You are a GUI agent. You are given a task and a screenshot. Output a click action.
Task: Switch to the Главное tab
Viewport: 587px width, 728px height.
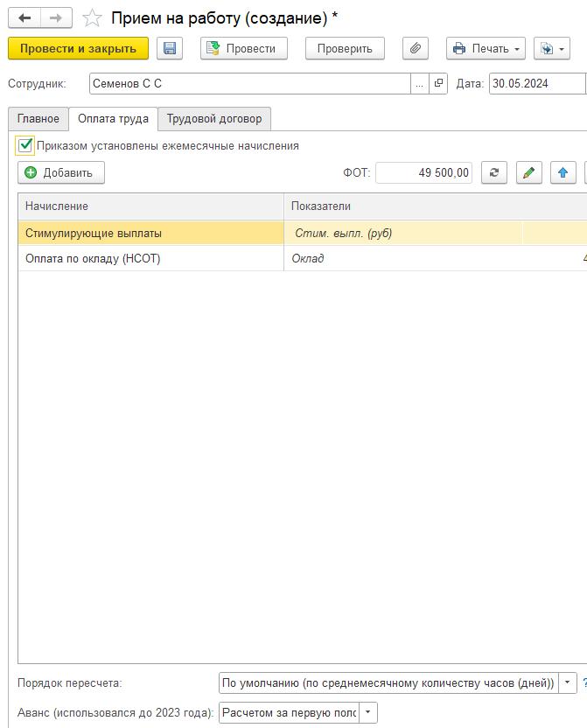point(38,119)
